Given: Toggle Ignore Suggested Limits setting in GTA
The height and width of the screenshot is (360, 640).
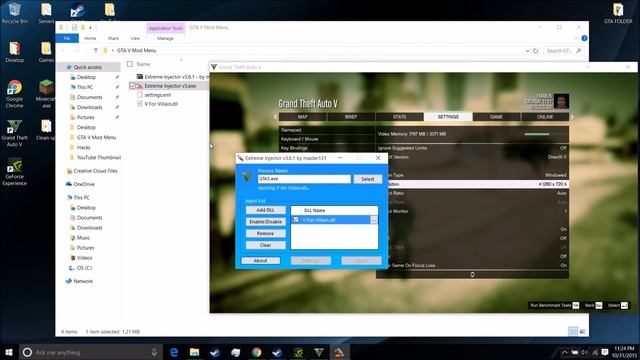Looking at the screenshot, I should click(472, 148).
